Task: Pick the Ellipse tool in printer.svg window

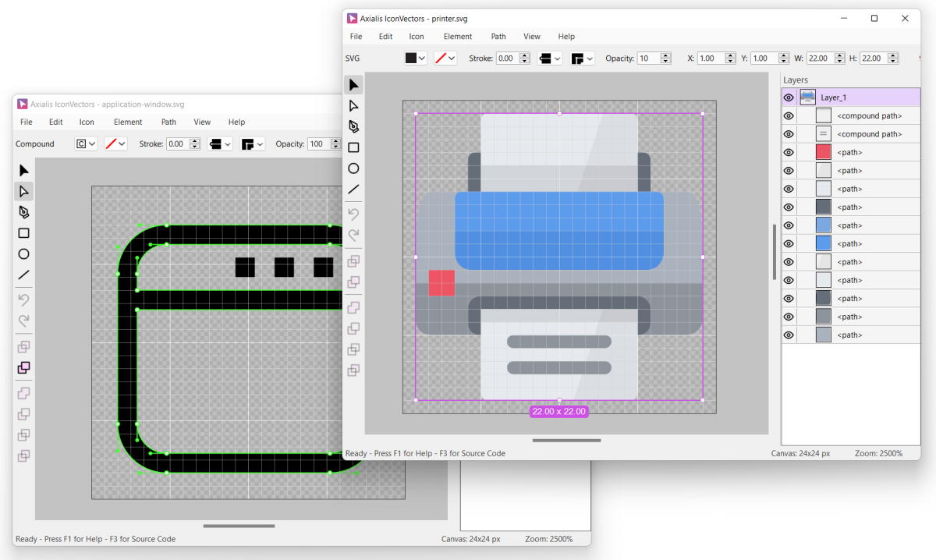Action: (353, 168)
